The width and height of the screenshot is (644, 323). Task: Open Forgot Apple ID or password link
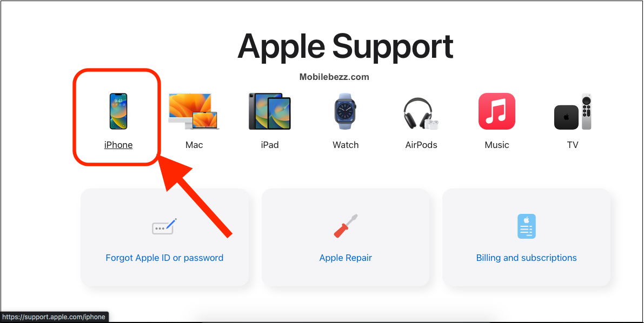(164, 258)
